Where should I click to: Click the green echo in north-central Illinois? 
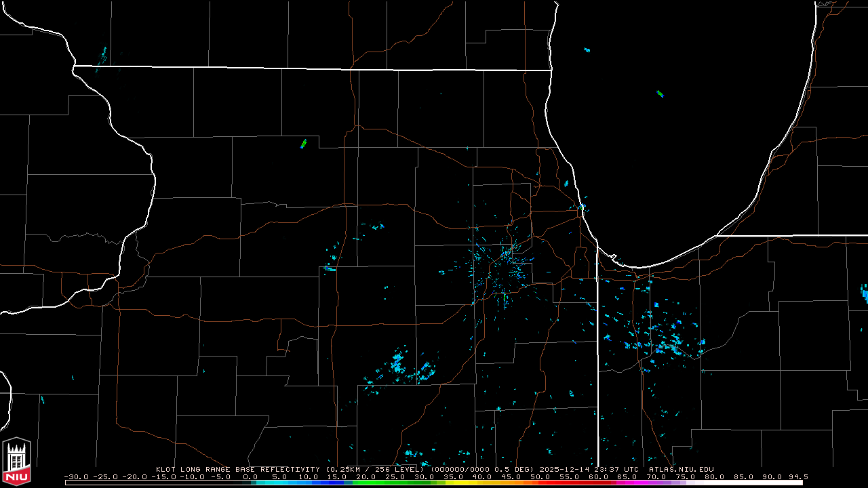click(303, 144)
